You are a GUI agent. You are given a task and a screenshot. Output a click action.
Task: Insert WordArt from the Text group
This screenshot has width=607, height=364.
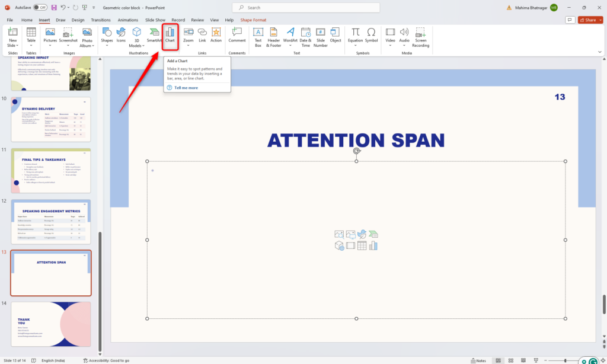click(290, 34)
